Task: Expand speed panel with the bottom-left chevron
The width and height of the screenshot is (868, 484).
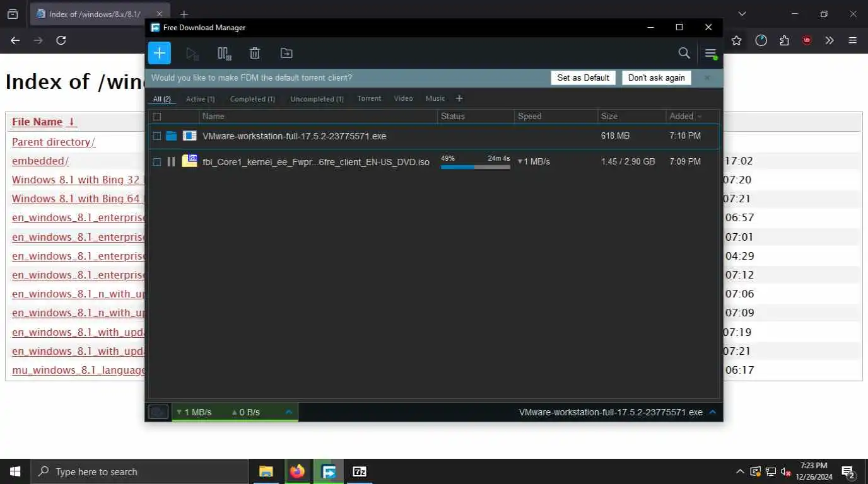Action: pyautogui.click(x=289, y=412)
